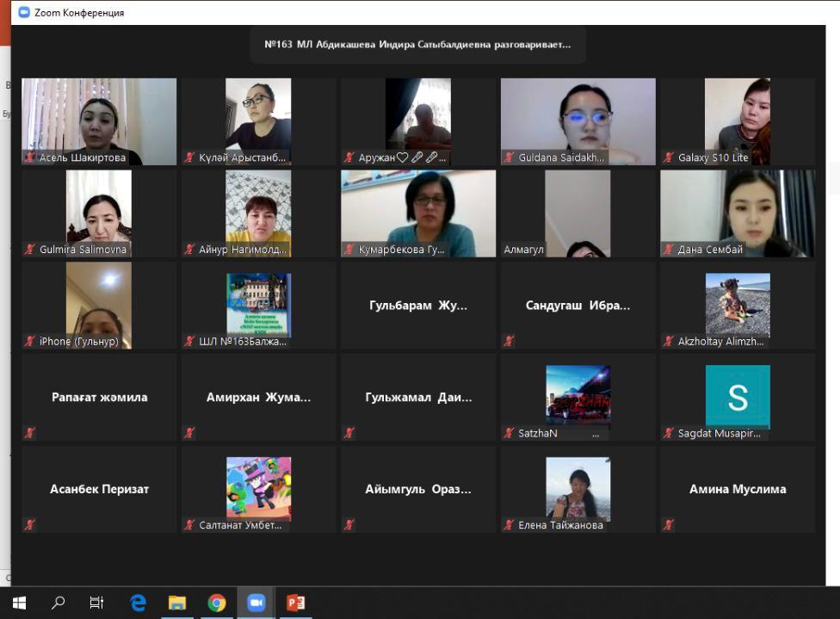840x619 pixels.
Task: Click Айымгуль Ораз name tile
Action: 418,489
